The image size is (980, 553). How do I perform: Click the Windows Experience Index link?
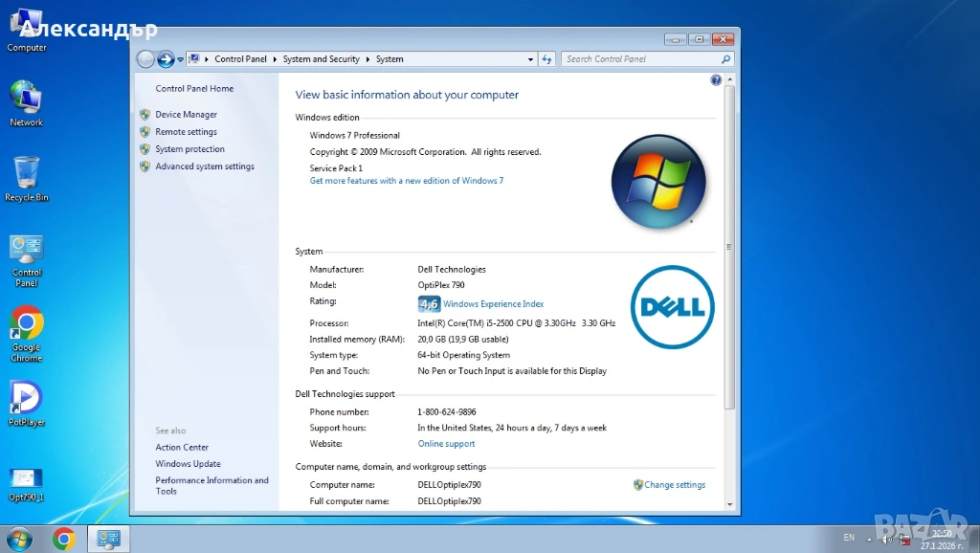point(493,304)
